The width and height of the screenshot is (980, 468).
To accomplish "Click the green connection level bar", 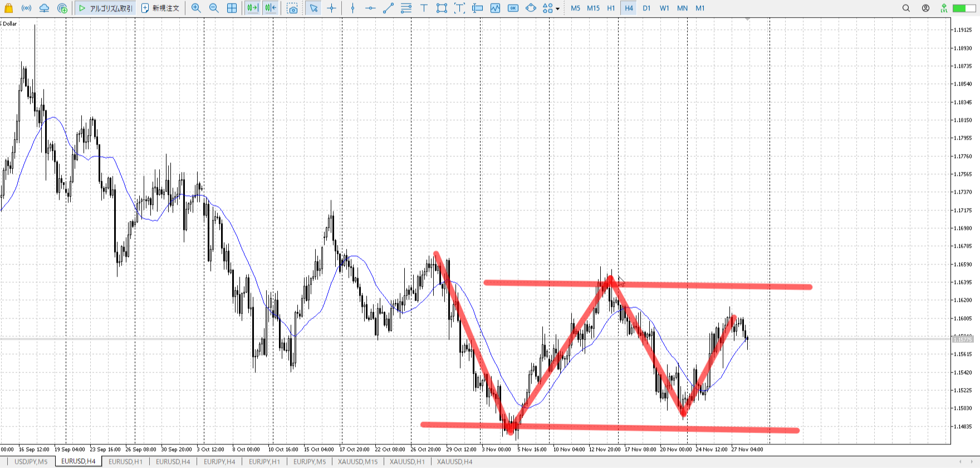I will pos(964,8).
